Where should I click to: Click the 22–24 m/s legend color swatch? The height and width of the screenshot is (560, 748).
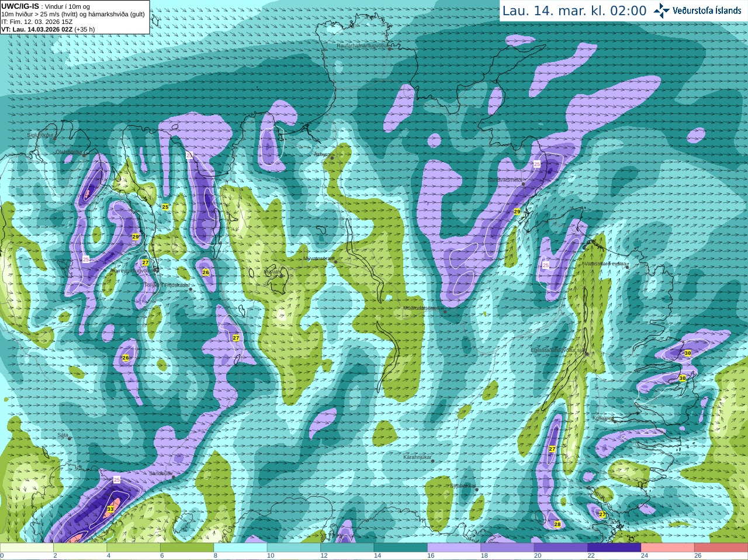point(614,548)
